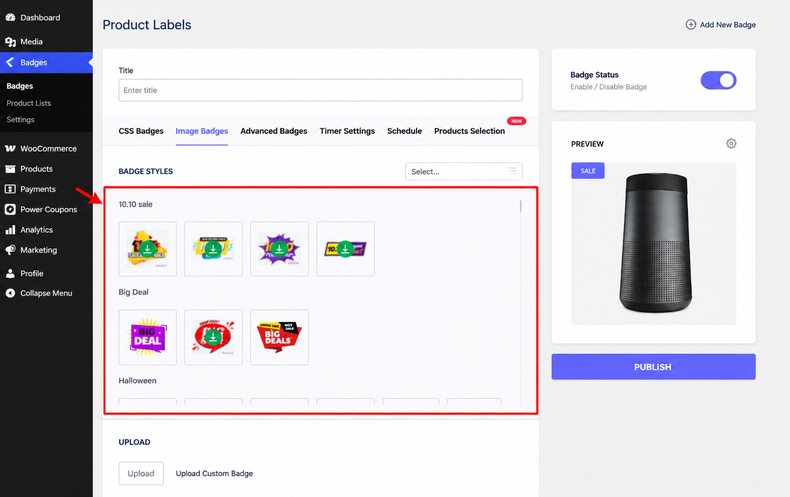Click the SALE badge on preview image
The width and height of the screenshot is (790, 497).
(x=588, y=171)
